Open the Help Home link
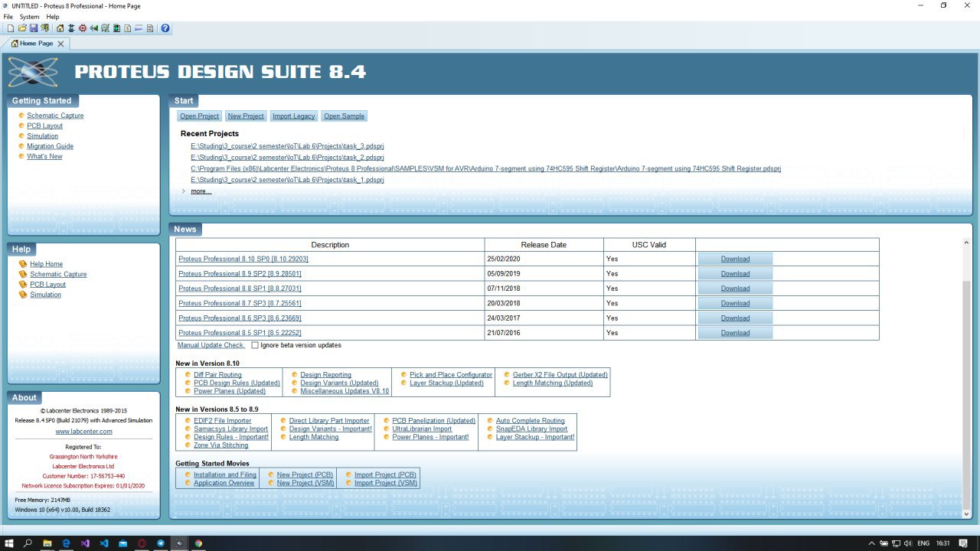 tap(46, 264)
